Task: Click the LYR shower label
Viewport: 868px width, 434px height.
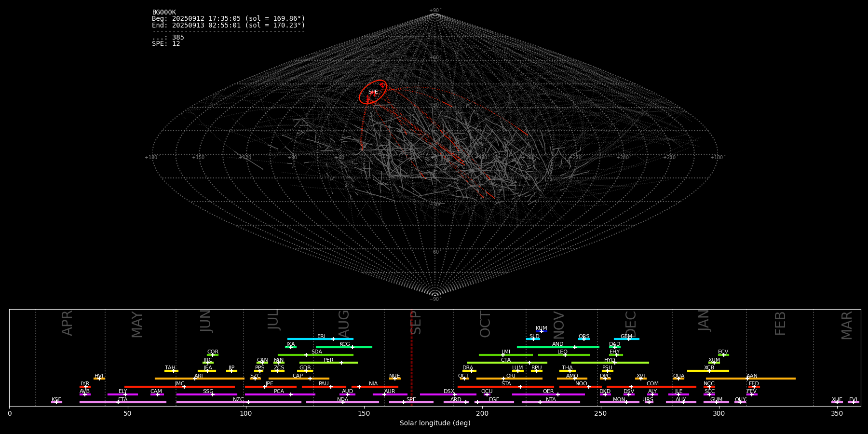Action: tap(85, 384)
